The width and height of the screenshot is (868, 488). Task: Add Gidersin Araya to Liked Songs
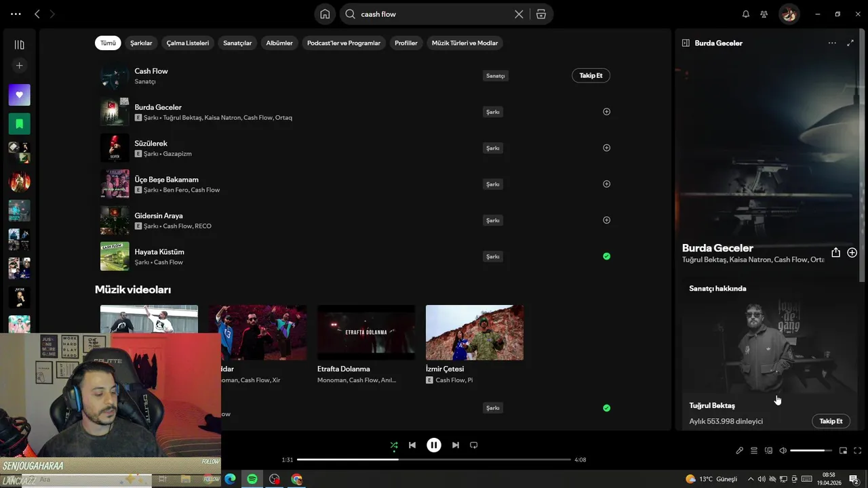click(x=606, y=220)
